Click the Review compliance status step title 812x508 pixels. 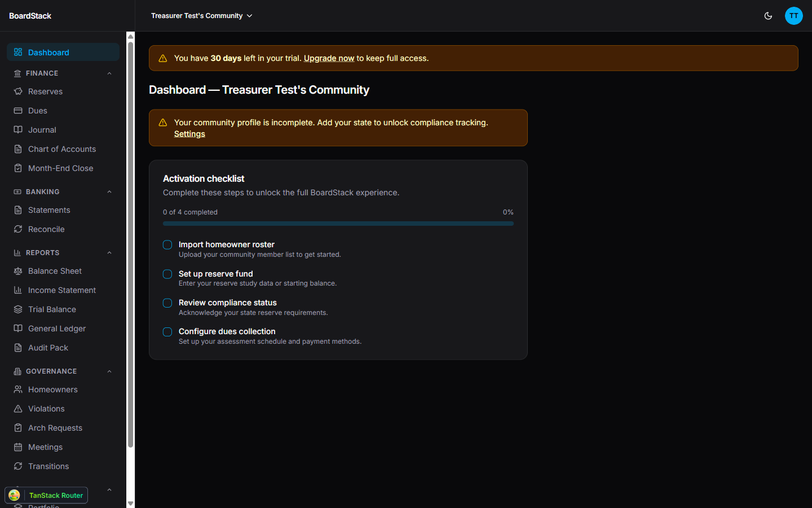(228, 303)
